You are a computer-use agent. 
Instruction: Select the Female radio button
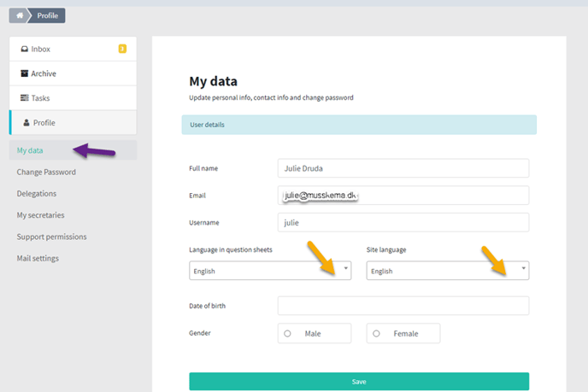point(376,334)
